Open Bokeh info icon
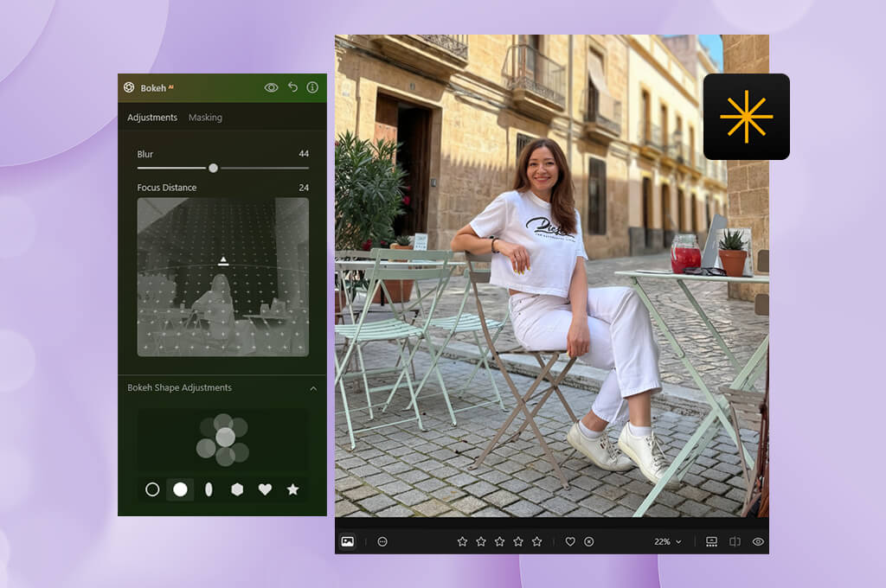Screen dimensions: 886x588 tap(312, 87)
